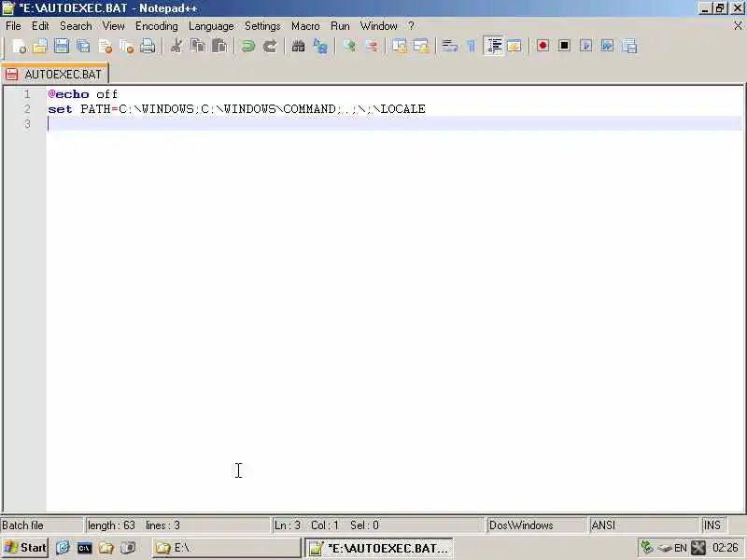Click the folder quick launch icon
747x560 pixels.
tap(106, 548)
